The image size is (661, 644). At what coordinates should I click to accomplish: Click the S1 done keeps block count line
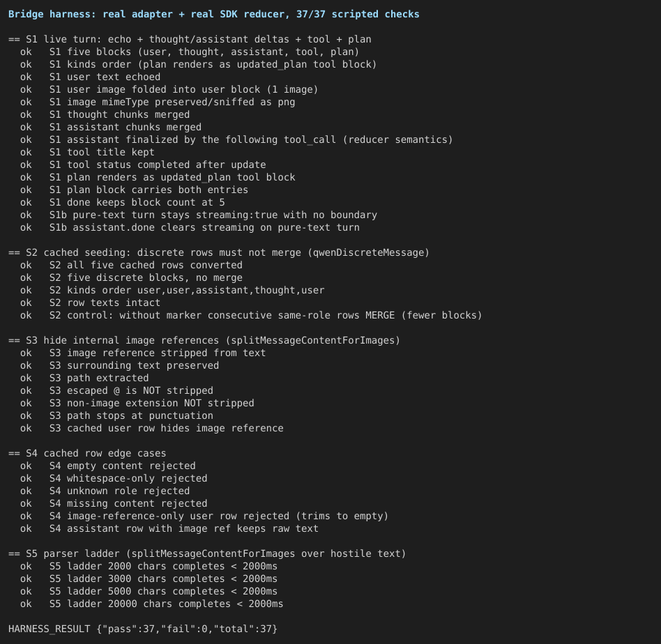pos(122,202)
